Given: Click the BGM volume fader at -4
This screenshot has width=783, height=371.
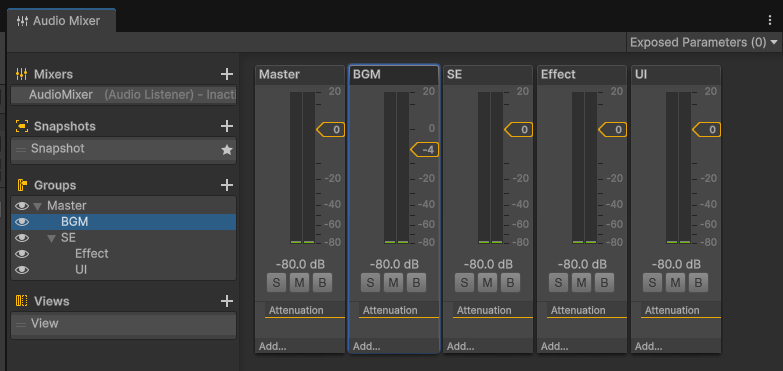Looking at the screenshot, I should [x=424, y=150].
